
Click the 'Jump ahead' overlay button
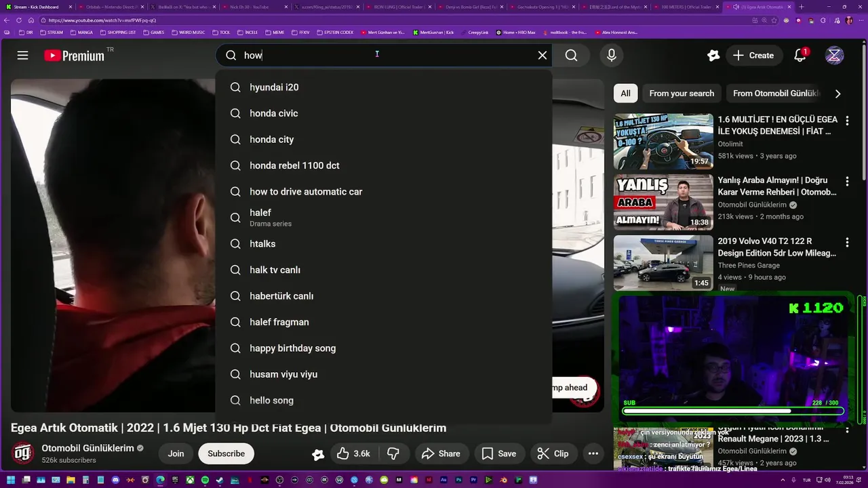(573, 388)
